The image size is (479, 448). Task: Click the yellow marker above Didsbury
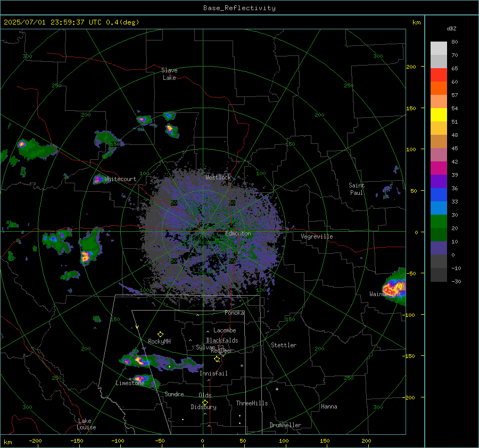205,402
